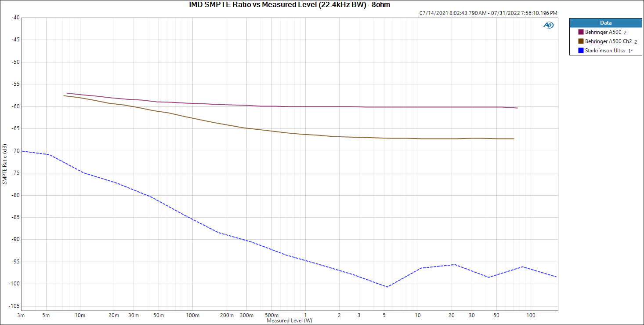Select "Starkrimson Ultra" legend entry text
Screen dimensions: 644x325
pyautogui.click(x=605, y=51)
